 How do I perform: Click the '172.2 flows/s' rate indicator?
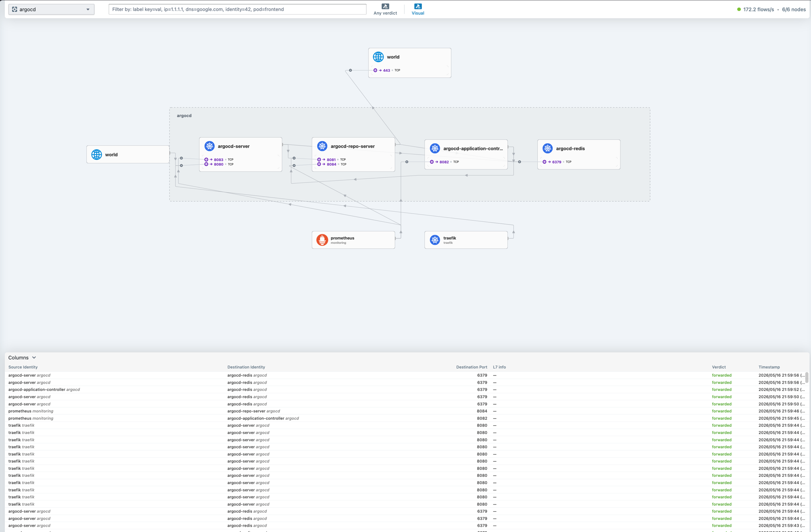(758, 9)
